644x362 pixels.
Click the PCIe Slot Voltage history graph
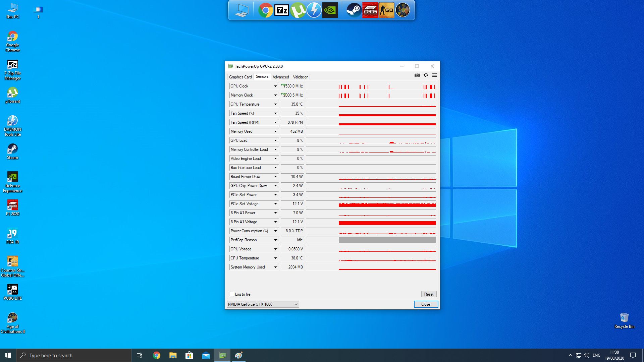pos(371,204)
